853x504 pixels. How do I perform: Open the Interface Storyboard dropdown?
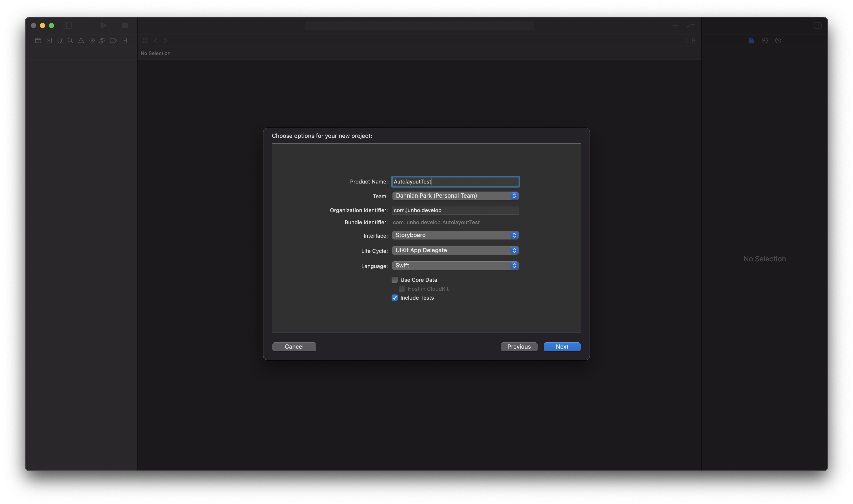[x=455, y=235]
